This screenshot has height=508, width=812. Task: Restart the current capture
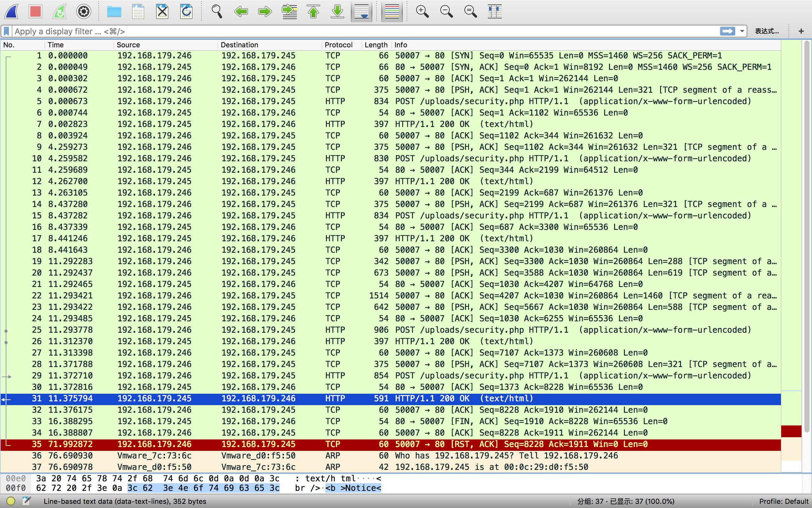[60, 11]
